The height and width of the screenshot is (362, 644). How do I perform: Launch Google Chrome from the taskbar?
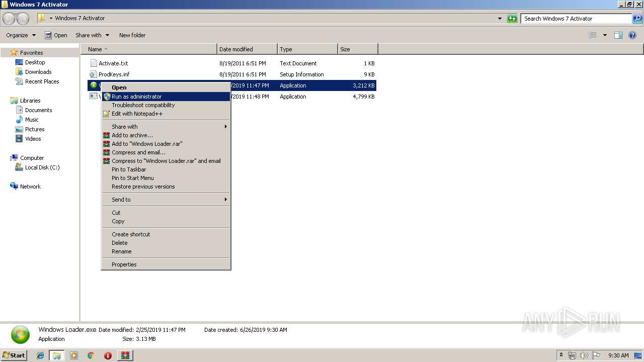pos(91,355)
